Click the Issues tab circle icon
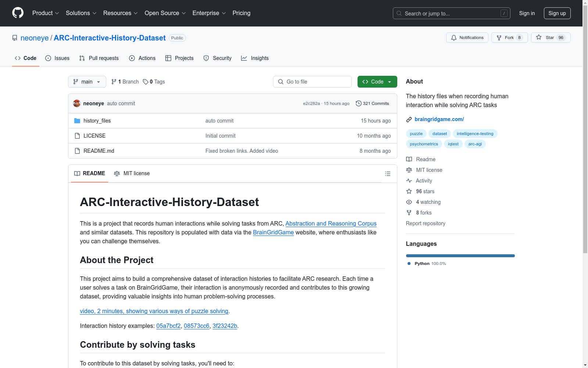588x368 pixels. point(48,58)
